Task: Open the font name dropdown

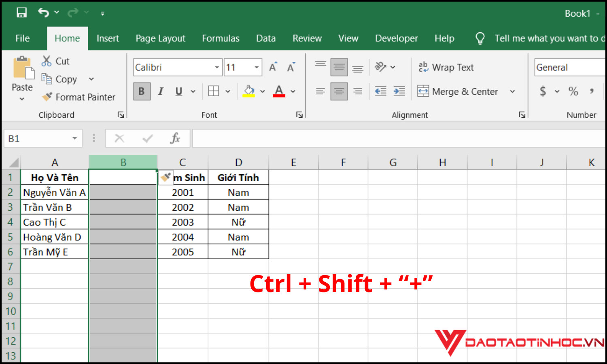Action: pyautogui.click(x=216, y=67)
